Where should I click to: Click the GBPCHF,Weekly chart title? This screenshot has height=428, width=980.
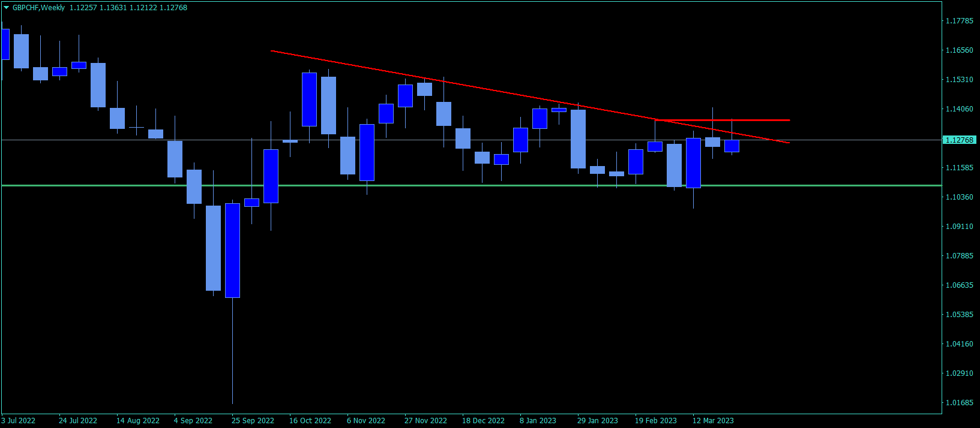[x=38, y=8]
